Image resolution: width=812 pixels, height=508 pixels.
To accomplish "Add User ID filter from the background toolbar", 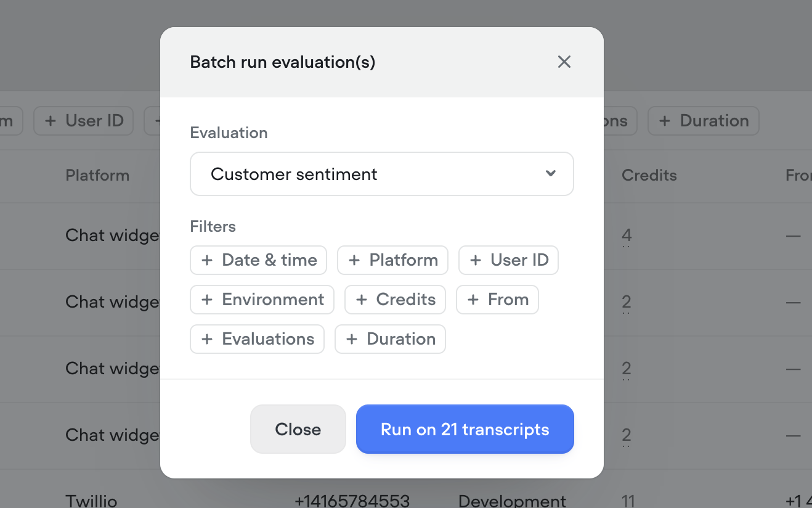I will pyautogui.click(x=83, y=121).
